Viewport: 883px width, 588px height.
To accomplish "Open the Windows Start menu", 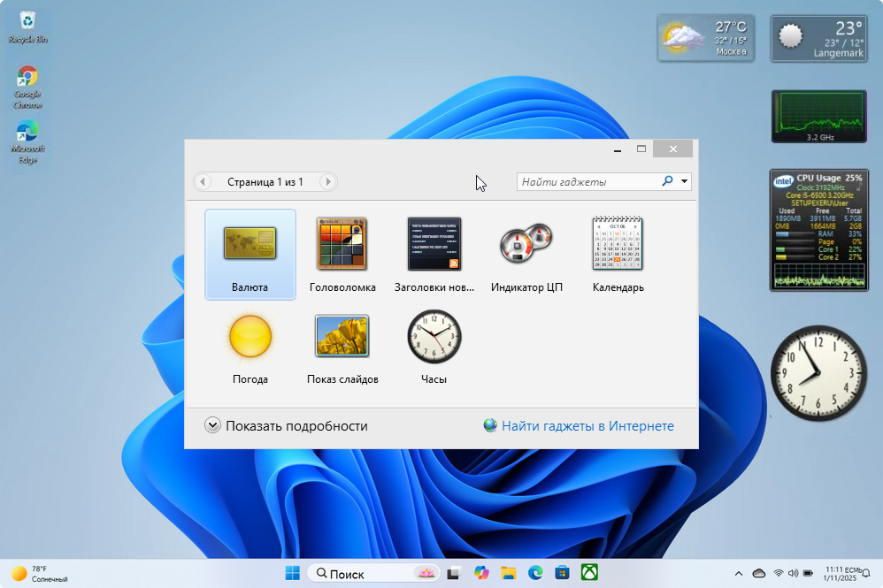I will click(292, 573).
